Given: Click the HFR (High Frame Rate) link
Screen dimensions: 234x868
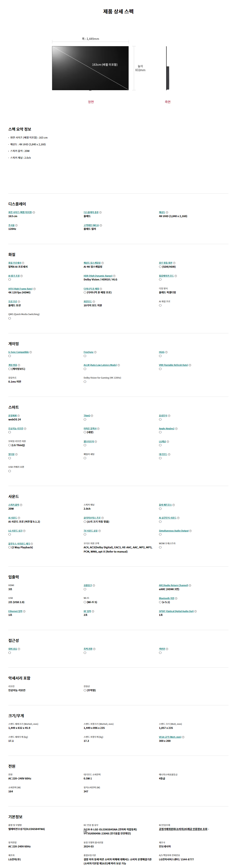Looking at the screenshot, I should [21, 288].
